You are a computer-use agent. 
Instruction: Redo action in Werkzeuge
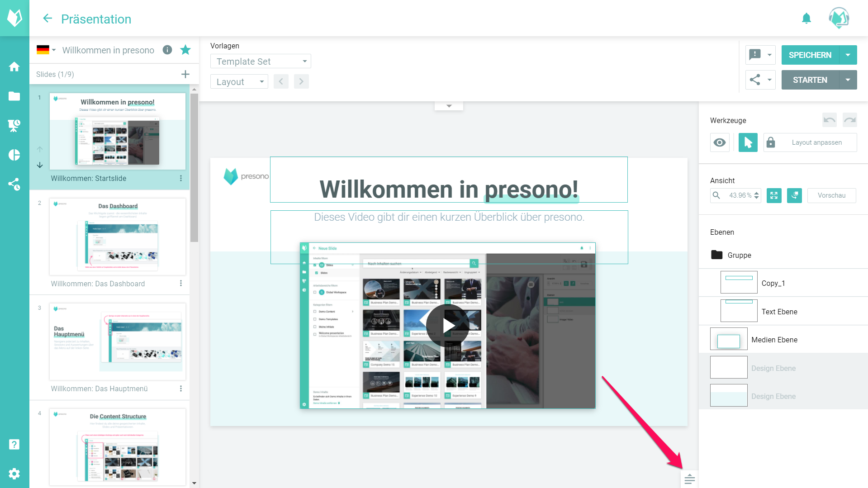850,120
